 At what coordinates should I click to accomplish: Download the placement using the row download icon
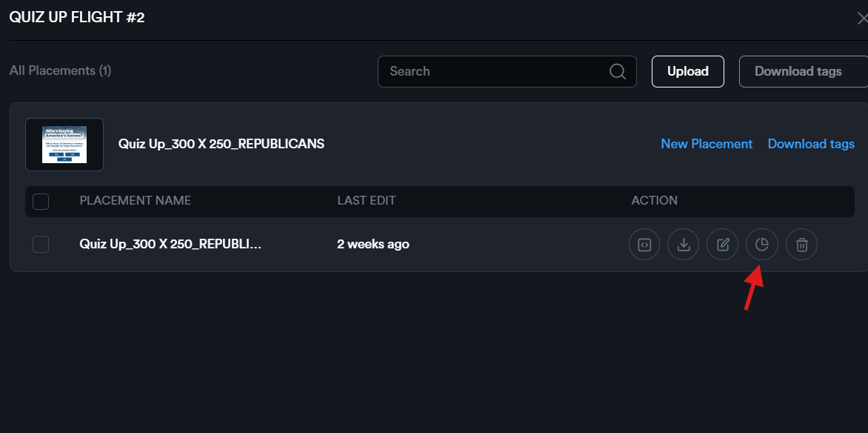coord(684,245)
